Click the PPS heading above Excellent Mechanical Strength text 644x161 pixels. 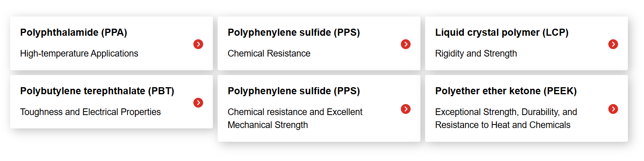[294, 91]
